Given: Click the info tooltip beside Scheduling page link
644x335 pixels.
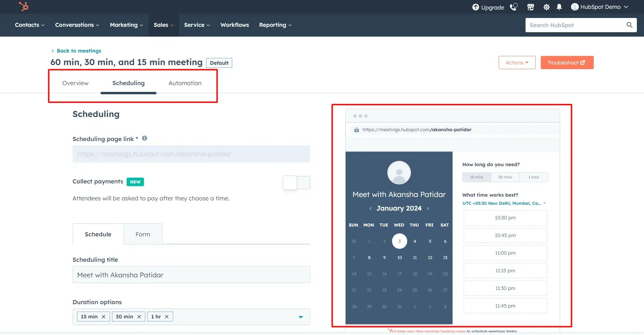Looking at the screenshot, I should 144,138.
